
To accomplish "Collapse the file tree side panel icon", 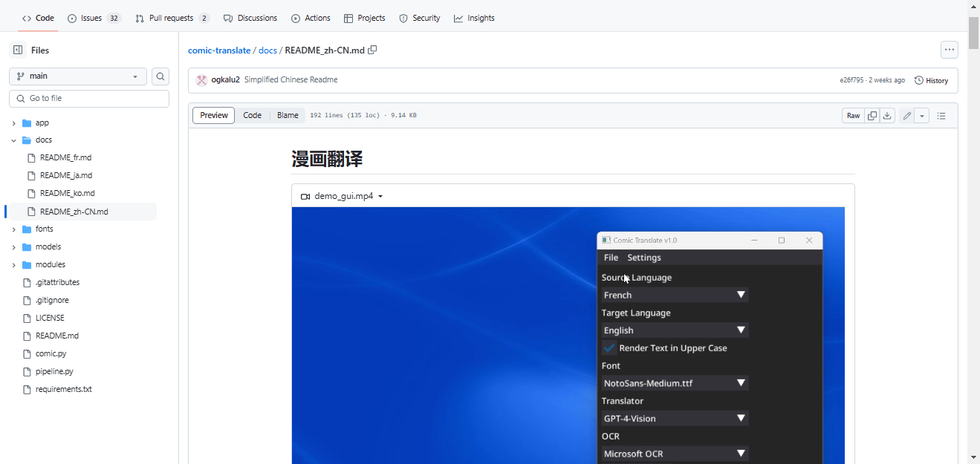I will (18, 50).
